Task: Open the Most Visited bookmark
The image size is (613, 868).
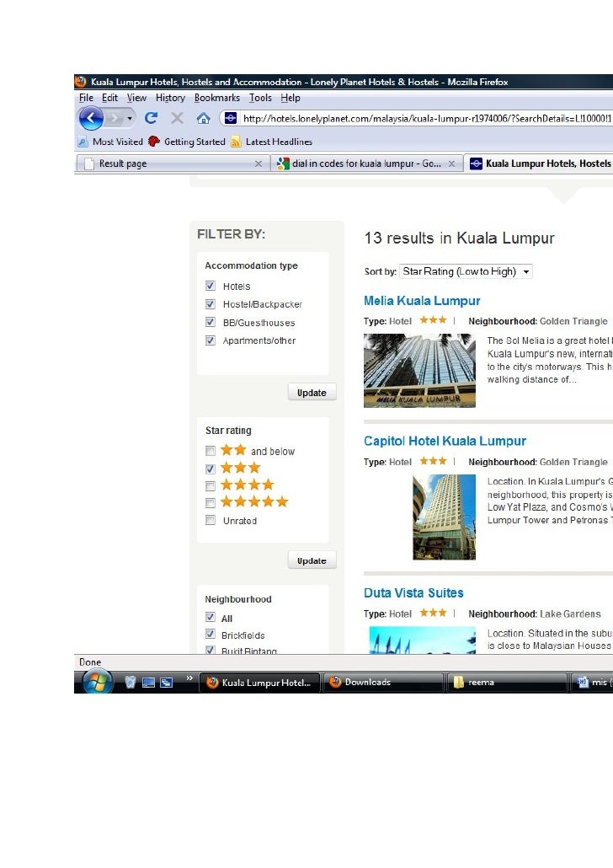Action: point(110,142)
